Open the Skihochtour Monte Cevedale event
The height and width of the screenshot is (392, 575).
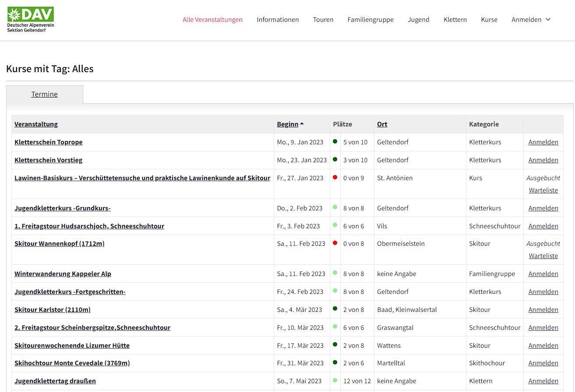point(72,363)
